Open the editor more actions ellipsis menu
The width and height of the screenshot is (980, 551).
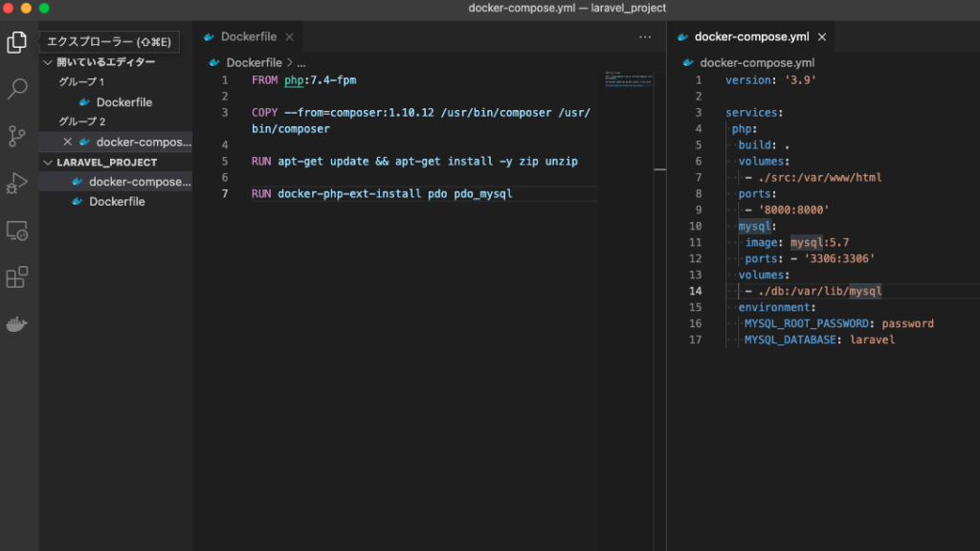[646, 35]
